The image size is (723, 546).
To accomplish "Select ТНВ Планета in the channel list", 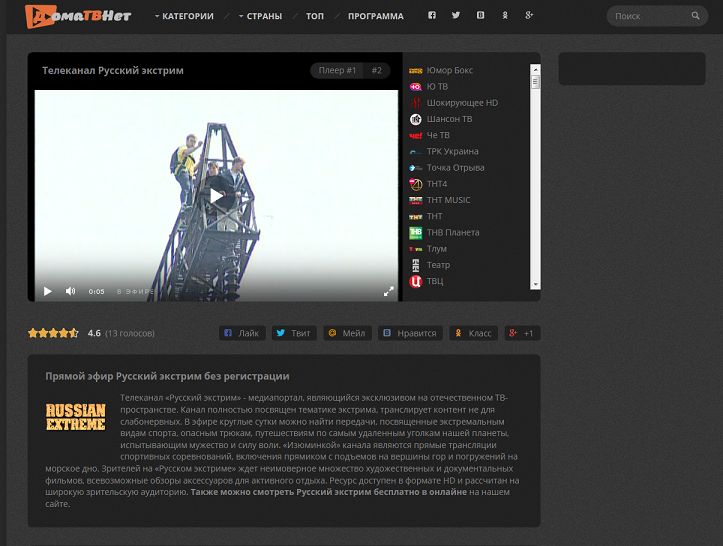I will click(x=453, y=233).
